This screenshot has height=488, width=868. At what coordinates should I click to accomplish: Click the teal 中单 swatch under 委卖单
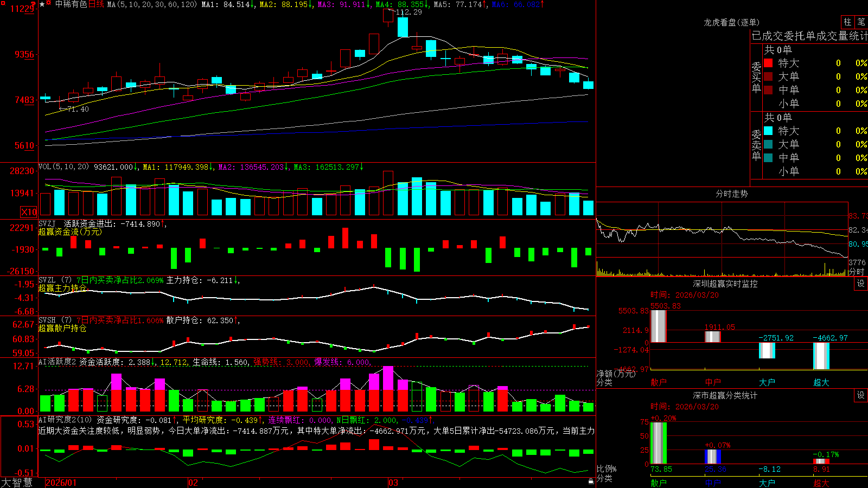pos(768,158)
